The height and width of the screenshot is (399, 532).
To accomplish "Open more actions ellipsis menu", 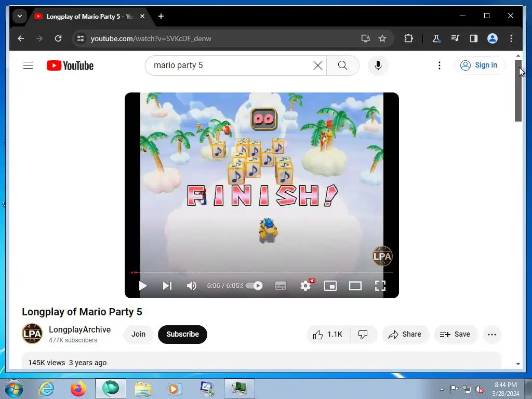I will click(491, 335).
